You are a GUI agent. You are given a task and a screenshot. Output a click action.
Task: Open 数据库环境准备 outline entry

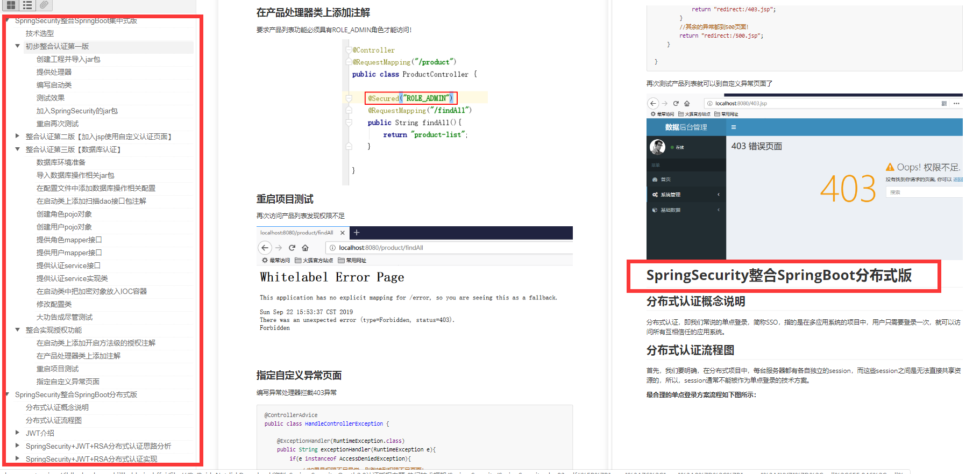point(61,162)
